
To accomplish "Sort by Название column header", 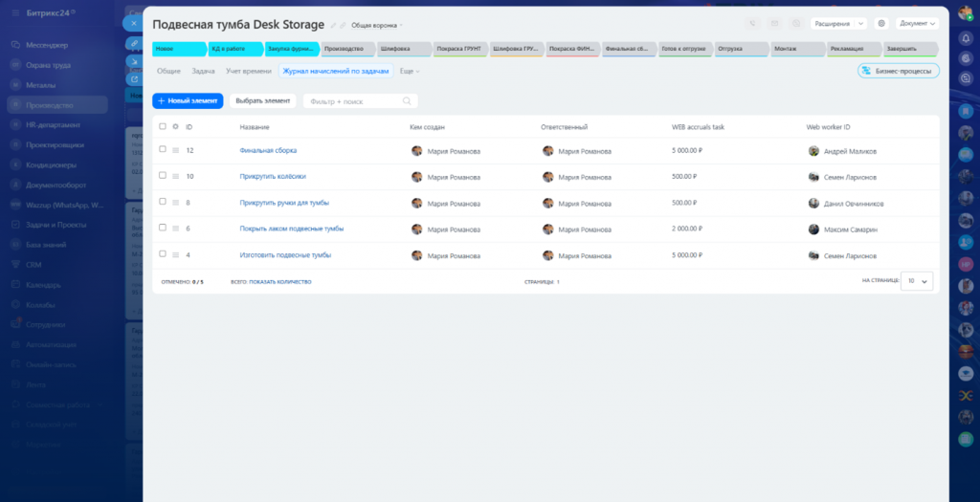I will [255, 127].
